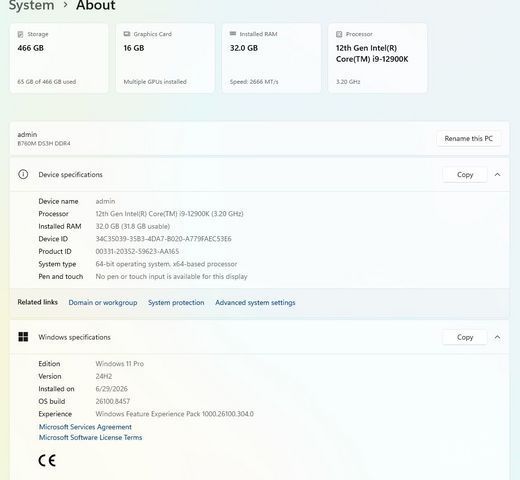The image size is (520, 480).
Task: Click the Related links label
Action: click(37, 302)
